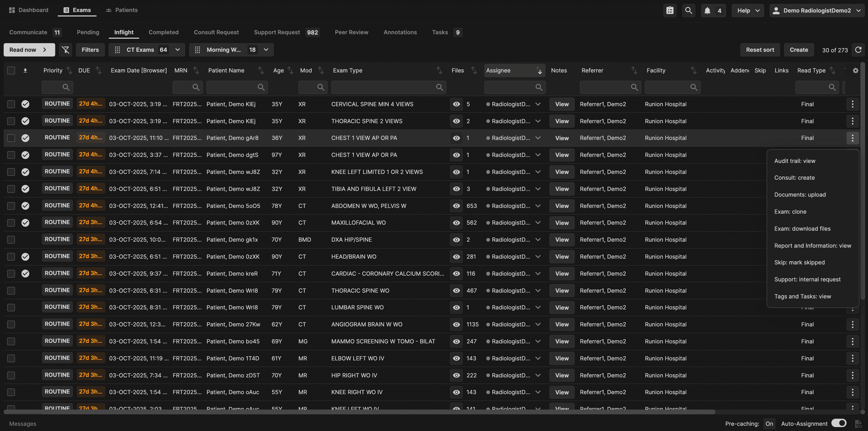Click the Exam Type search field

click(384, 87)
